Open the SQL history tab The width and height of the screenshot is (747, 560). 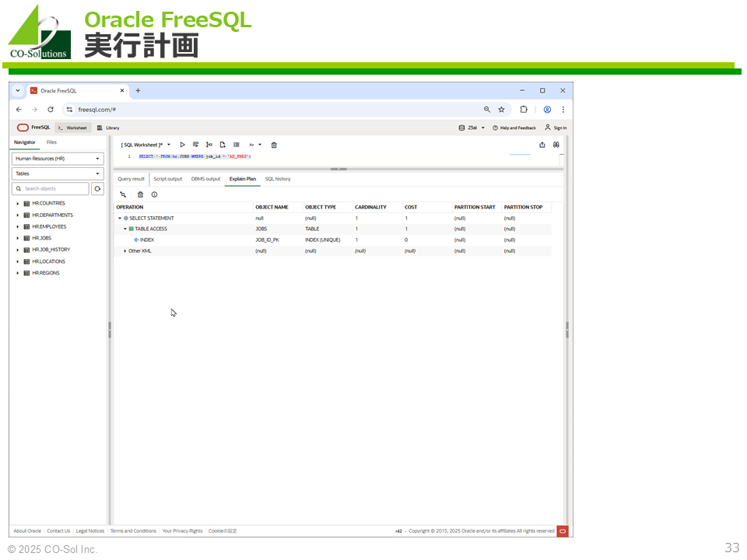[278, 179]
